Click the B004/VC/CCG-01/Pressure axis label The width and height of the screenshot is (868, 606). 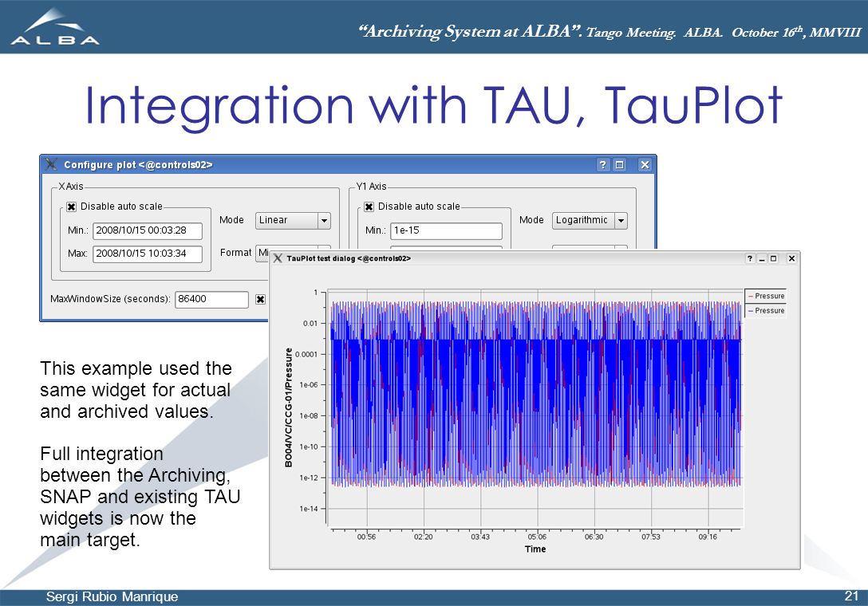[x=289, y=407]
